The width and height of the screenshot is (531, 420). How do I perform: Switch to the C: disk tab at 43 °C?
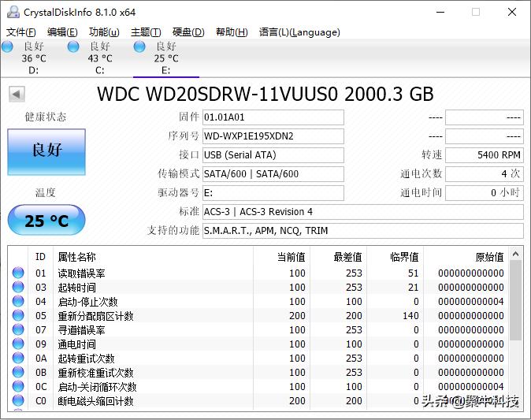pos(100,58)
